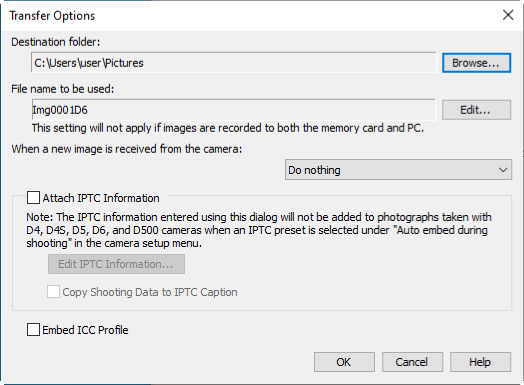Open documentation via the Help button
The image size is (524, 385).
click(x=480, y=362)
